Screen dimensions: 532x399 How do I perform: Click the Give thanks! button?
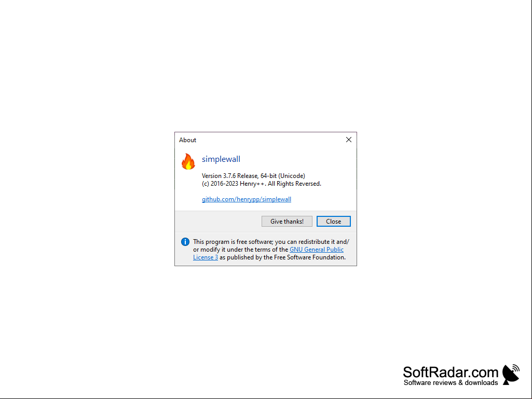click(287, 221)
